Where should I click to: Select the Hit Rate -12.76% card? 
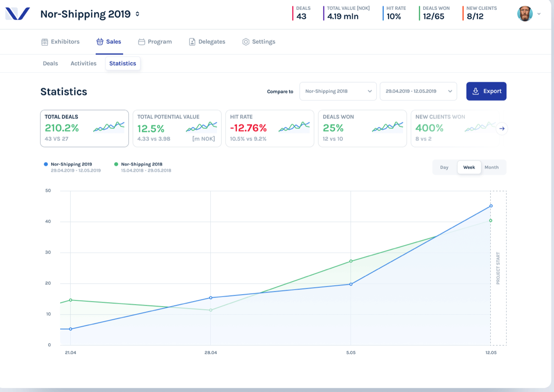click(270, 128)
